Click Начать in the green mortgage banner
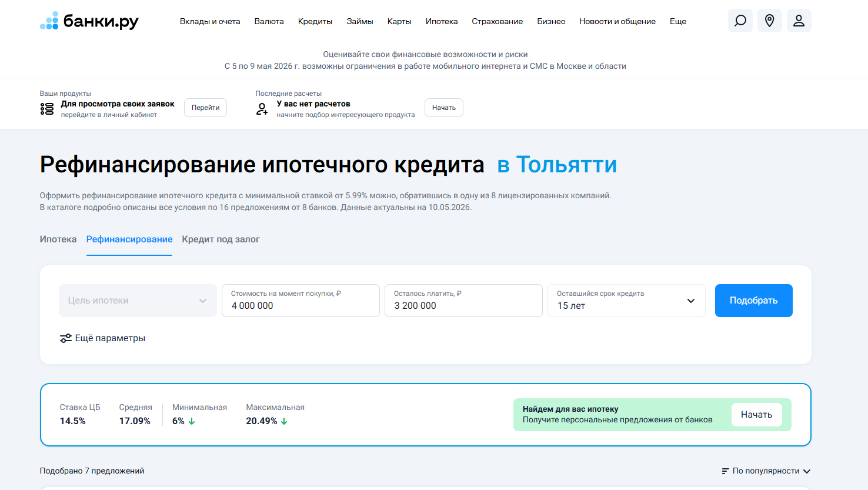The image size is (868, 490). click(x=757, y=415)
